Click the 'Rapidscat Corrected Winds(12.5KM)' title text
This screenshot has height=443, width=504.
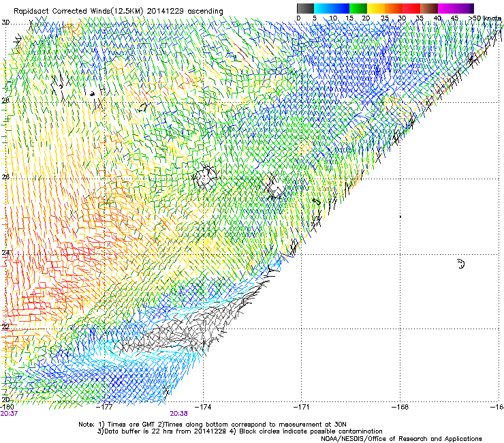pyautogui.click(x=79, y=12)
